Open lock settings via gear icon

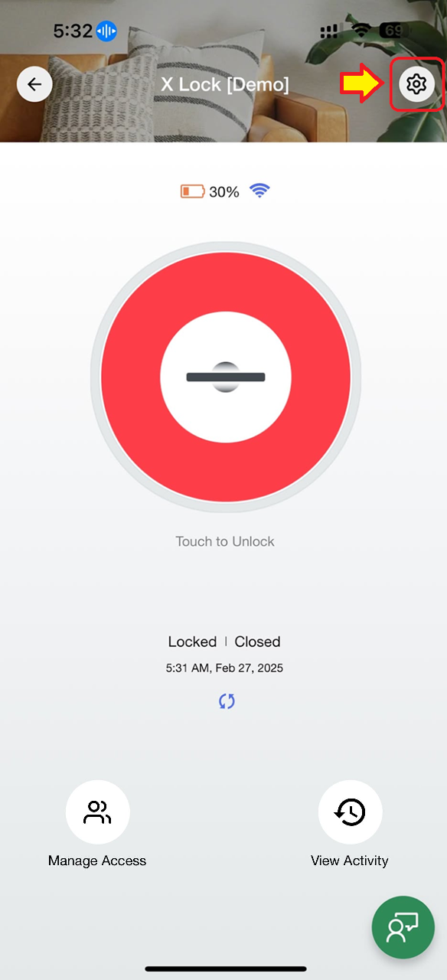coord(416,83)
